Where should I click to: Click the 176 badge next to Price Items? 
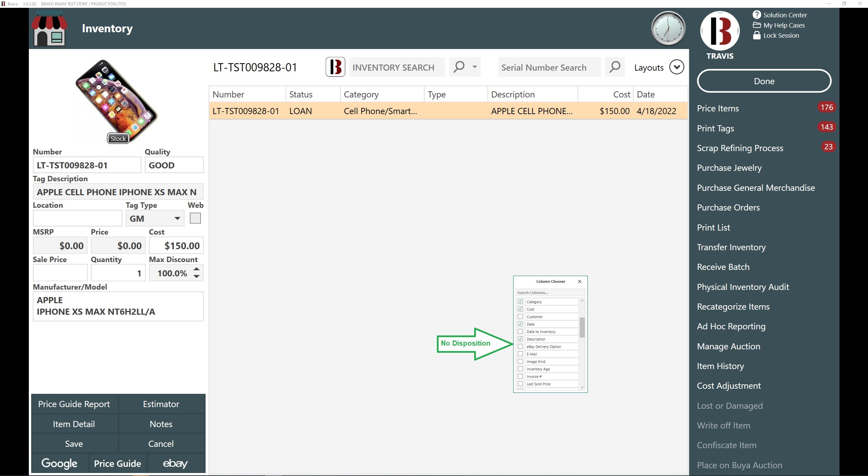click(x=826, y=107)
